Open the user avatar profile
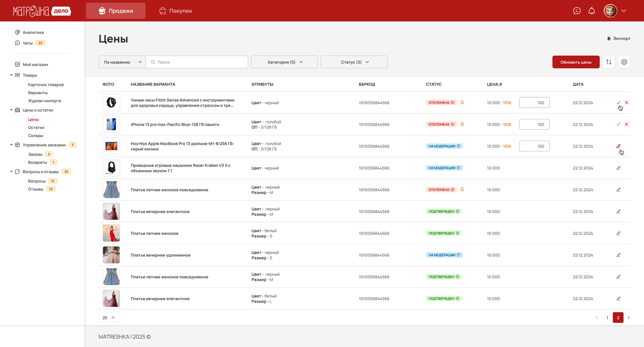Viewport: 644px width, 347px height. (610, 11)
